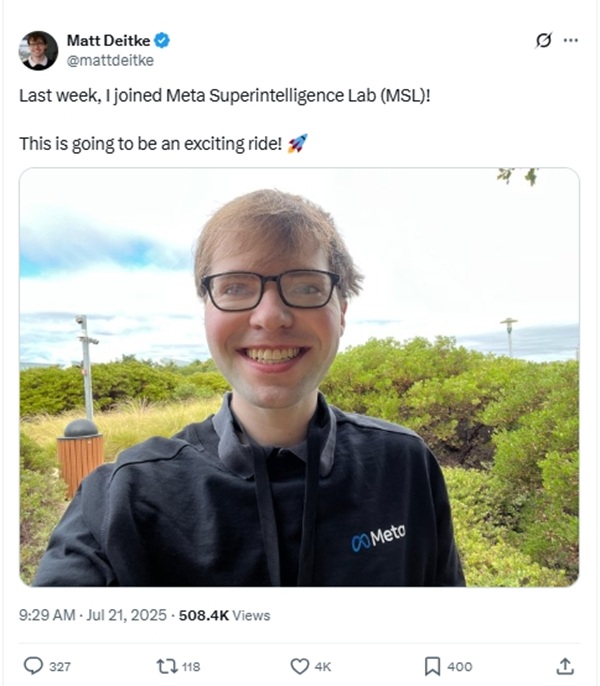Click the 118 reposts count
This screenshot has width=600, height=686.
[x=191, y=667]
